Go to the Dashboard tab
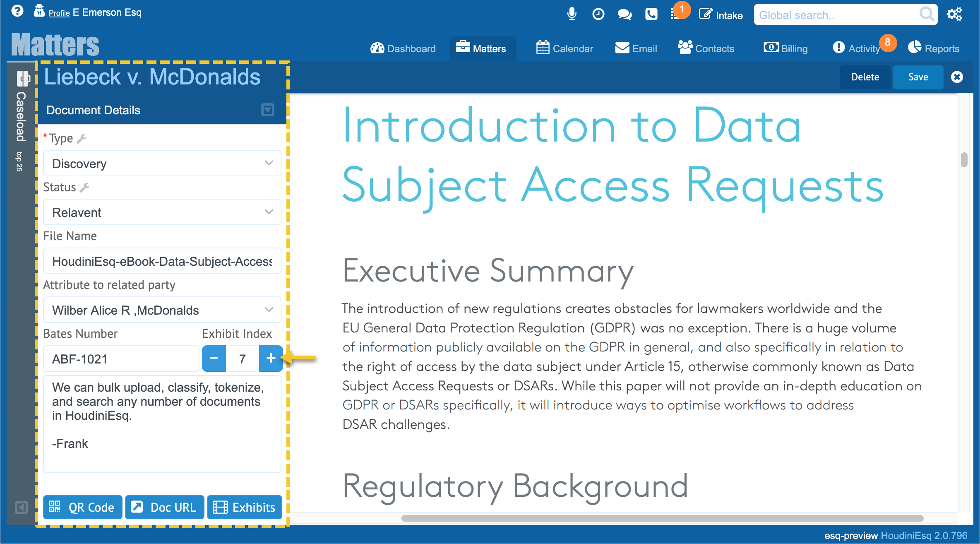The width and height of the screenshot is (980, 544). coord(403,48)
